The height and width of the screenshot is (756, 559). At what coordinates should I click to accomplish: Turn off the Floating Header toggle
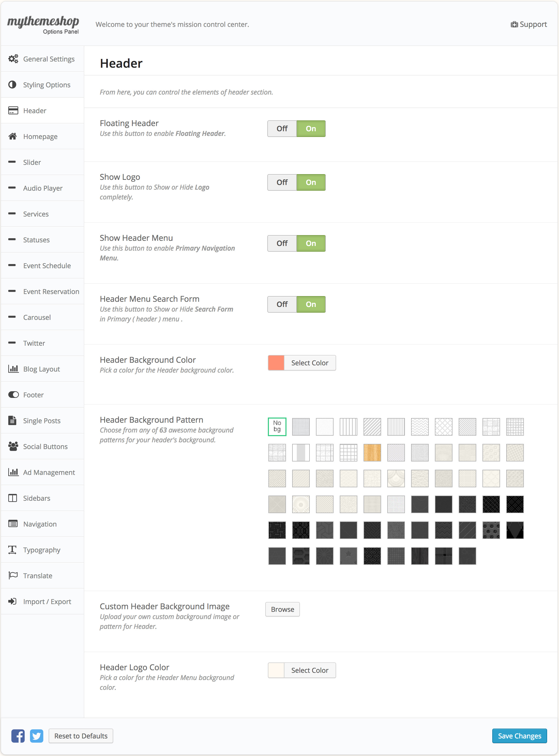[282, 128]
